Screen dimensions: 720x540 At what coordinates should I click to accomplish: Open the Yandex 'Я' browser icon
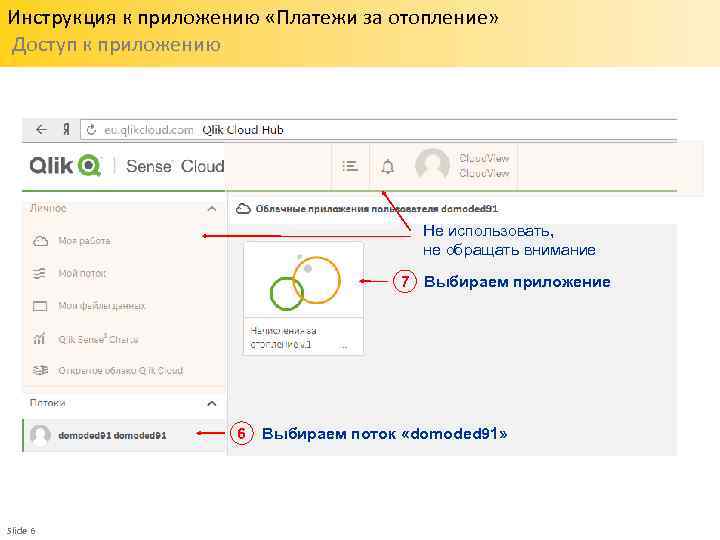[66, 130]
